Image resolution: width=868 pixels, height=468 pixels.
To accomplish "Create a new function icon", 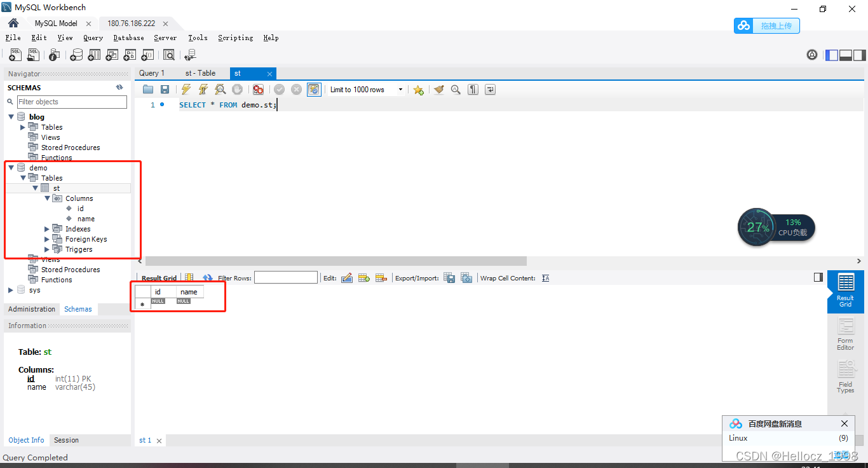I will coord(147,55).
